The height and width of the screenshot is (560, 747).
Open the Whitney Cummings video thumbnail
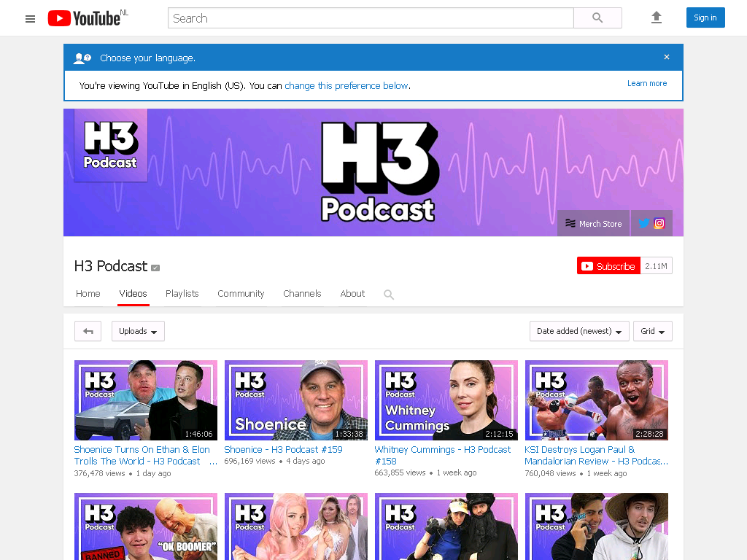(x=446, y=400)
